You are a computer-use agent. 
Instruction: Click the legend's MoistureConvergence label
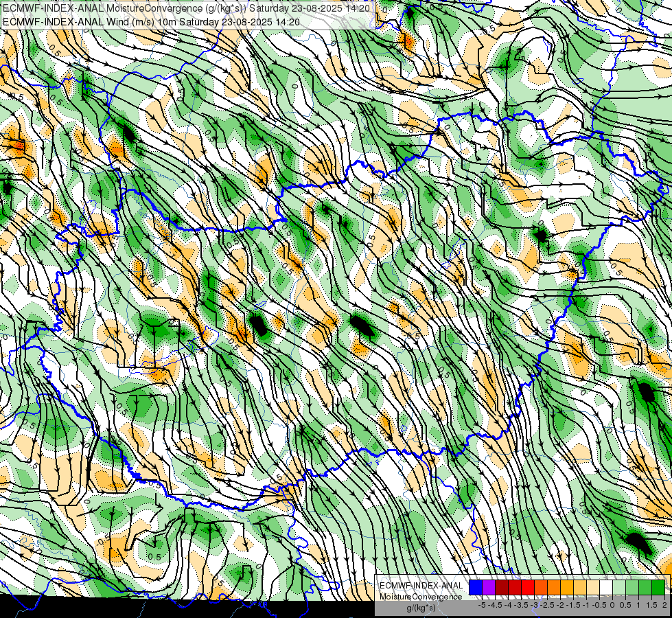coord(421,597)
